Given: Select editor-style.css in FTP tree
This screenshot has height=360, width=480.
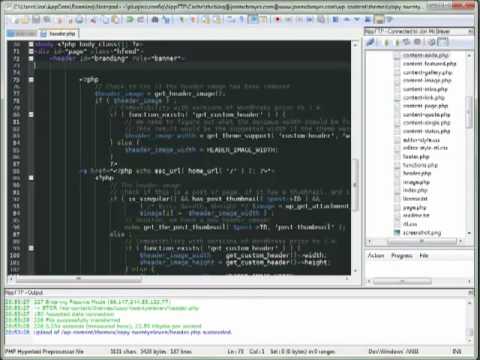Looking at the screenshot, I should click(x=421, y=140).
